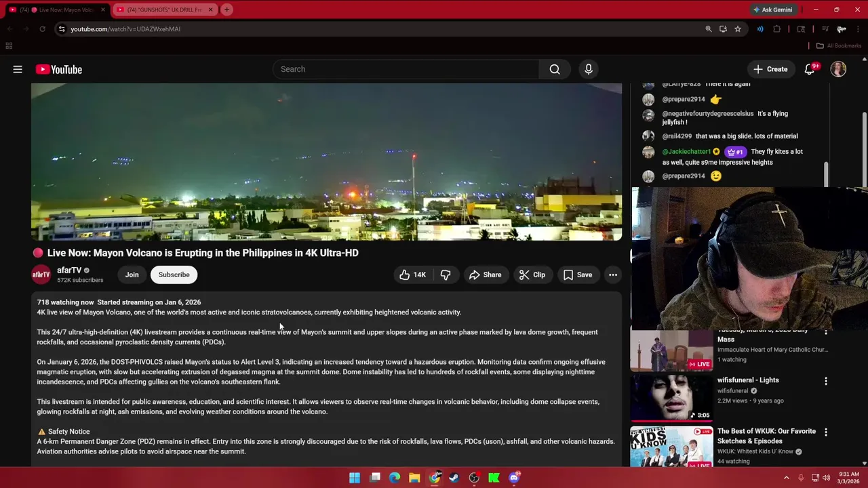This screenshot has width=868, height=488.
Task: Open options for wifisfuneral - Lights video
Action: [826, 381]
